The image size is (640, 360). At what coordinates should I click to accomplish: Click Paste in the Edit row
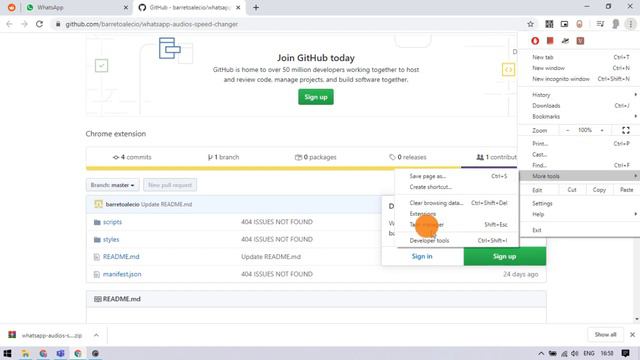click(627, 190)
